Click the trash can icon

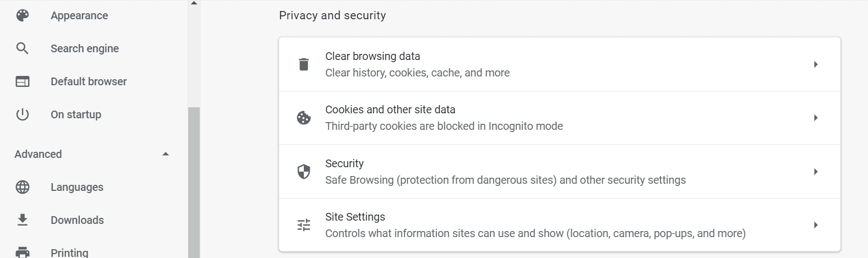[x=304, y=64]
